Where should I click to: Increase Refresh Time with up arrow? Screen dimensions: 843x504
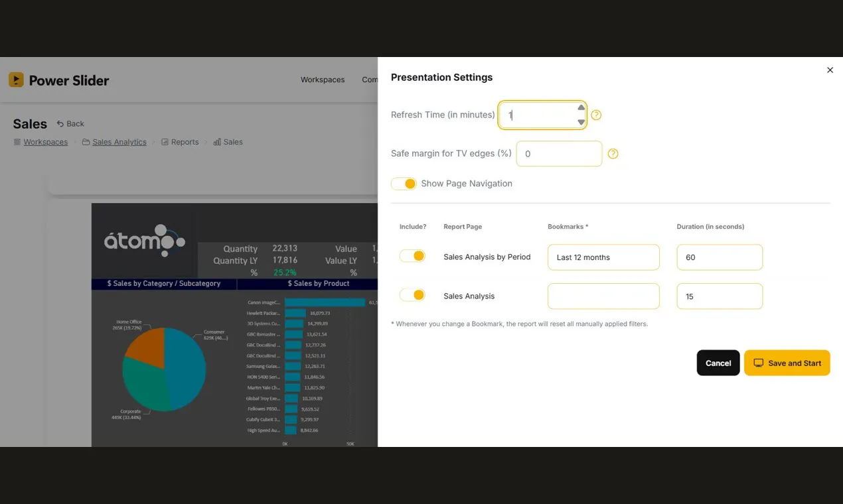pos(581,107)
